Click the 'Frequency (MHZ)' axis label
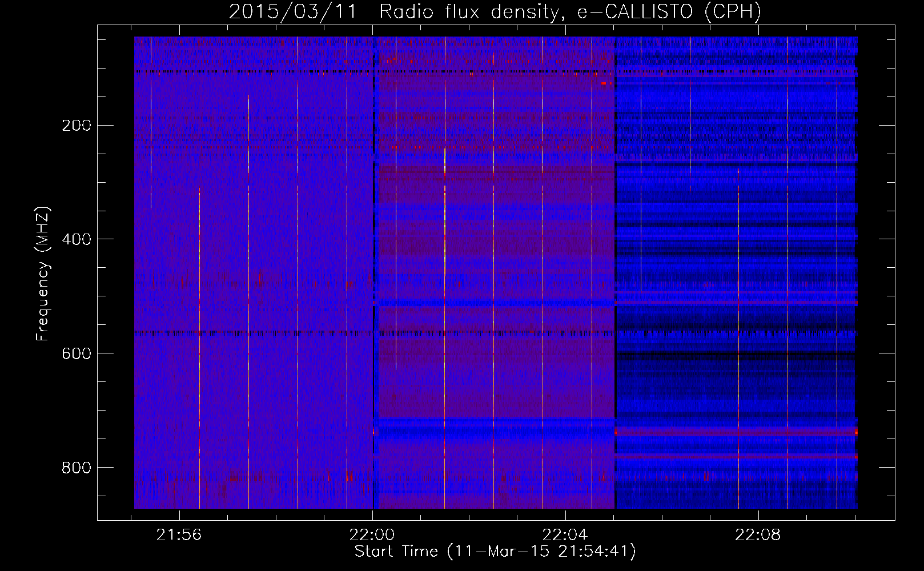This screenshot has height=571, width=924. (x=43, y=274)
